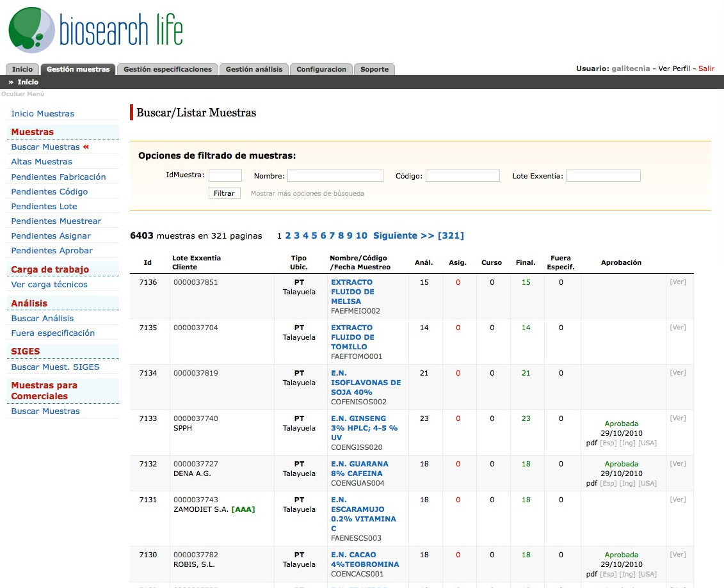Go to results page 2
Viewport: 724px width, 588px height.
(287, 235)
